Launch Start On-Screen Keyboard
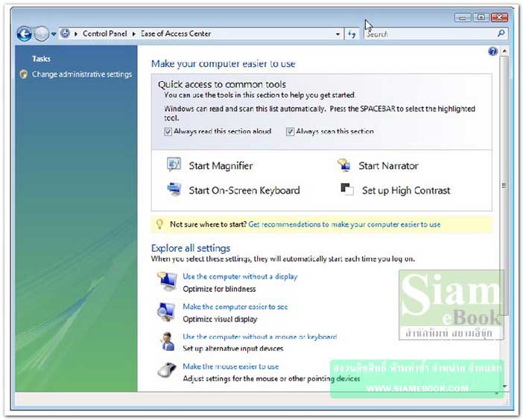 pyautogui.click(x=244, y=191)
